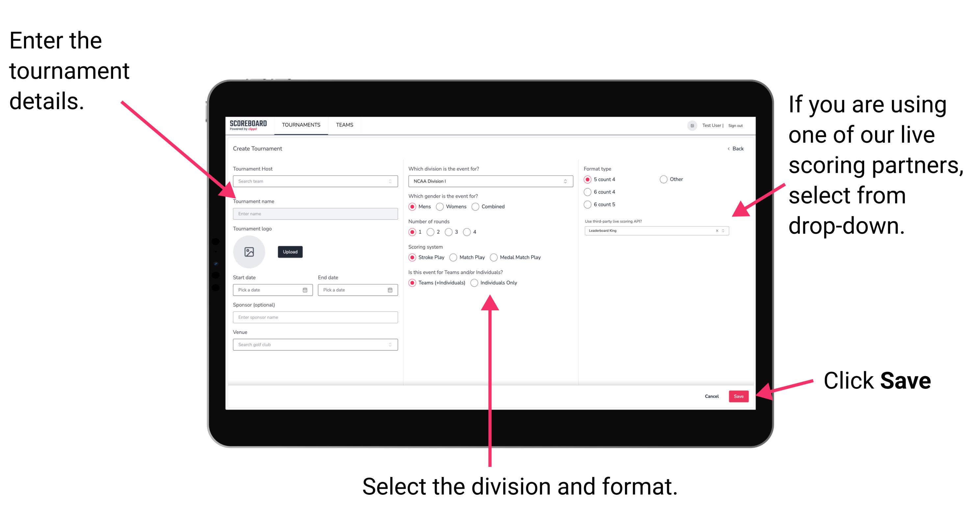Click the Tournament name input field
The height and width of the screenshot is (527, 980).
315,213
